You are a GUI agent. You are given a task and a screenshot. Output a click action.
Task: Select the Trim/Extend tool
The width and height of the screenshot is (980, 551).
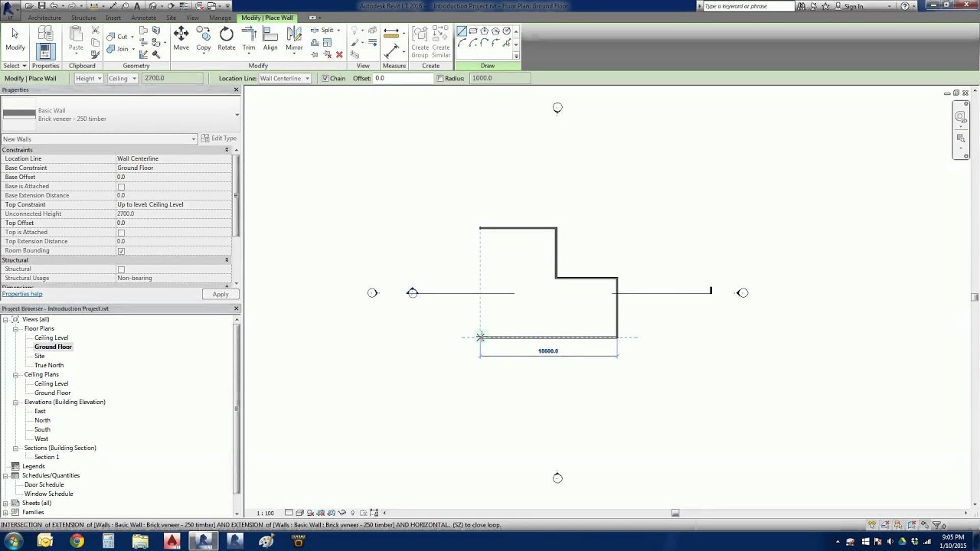point(249,38)
